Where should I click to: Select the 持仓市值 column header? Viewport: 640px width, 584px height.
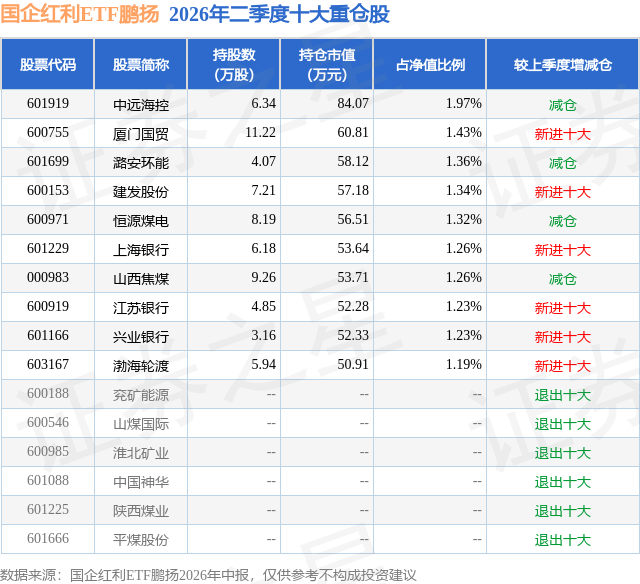[327, 64]
